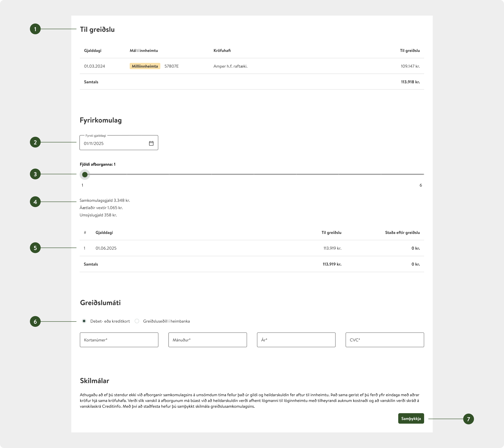Select the case number 57807E
The height and width of the screenshot is (448, 504).
pos(172,66)
